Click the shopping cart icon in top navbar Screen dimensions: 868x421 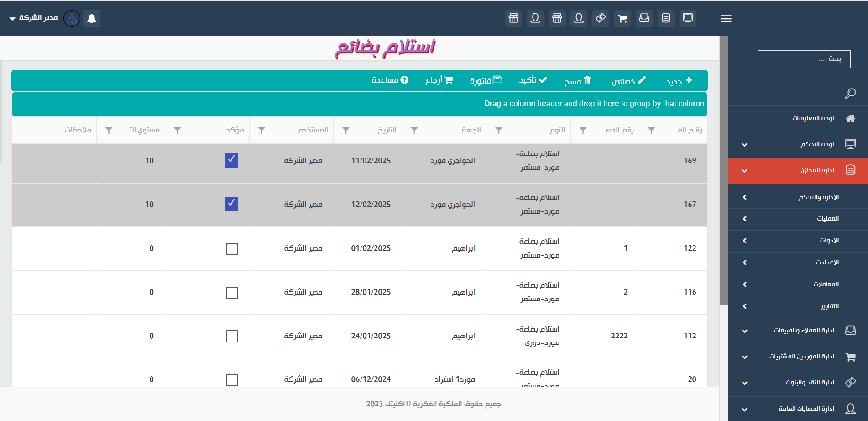622,18
